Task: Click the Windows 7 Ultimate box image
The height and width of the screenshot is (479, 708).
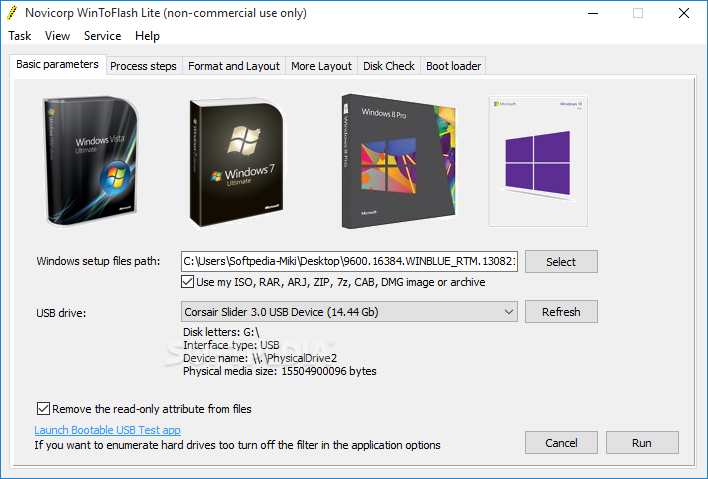Action: [237, 163]
